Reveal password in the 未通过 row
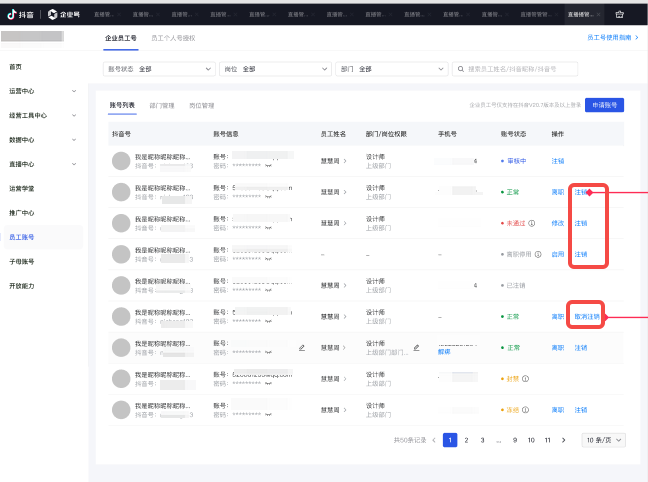This screenshot has width=648, height=482. (268, 228)
